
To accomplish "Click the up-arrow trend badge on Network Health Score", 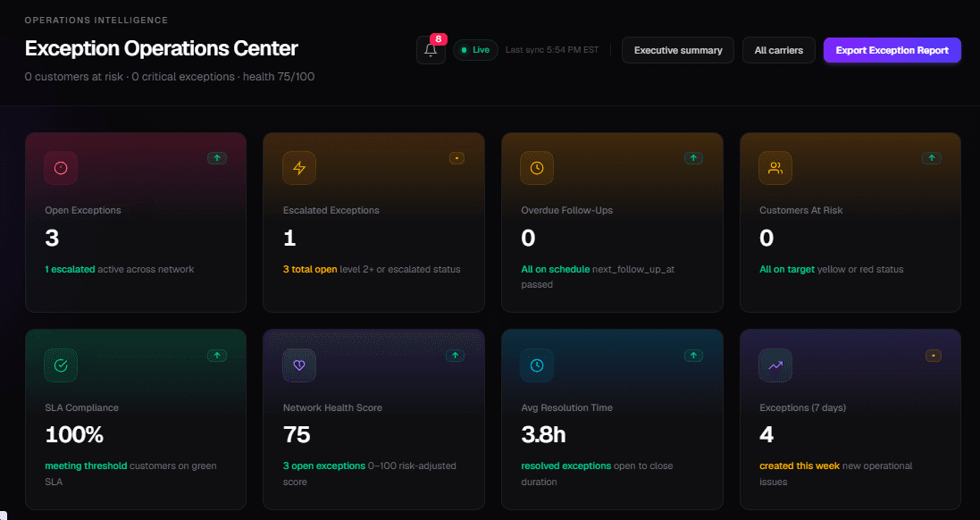I will coord(455,356).
